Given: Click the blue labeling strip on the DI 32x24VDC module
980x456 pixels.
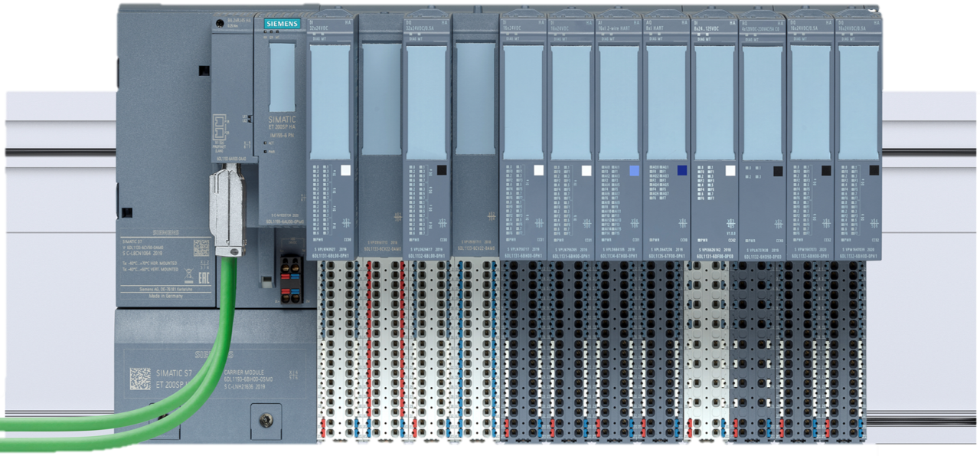Looking at the screenshot, I should (331, 102).
